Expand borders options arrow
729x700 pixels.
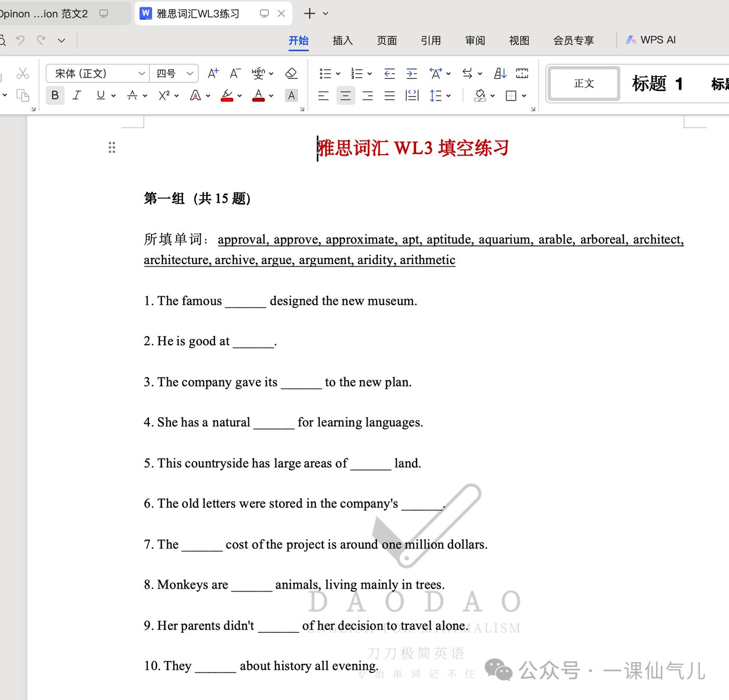[524, 96]
